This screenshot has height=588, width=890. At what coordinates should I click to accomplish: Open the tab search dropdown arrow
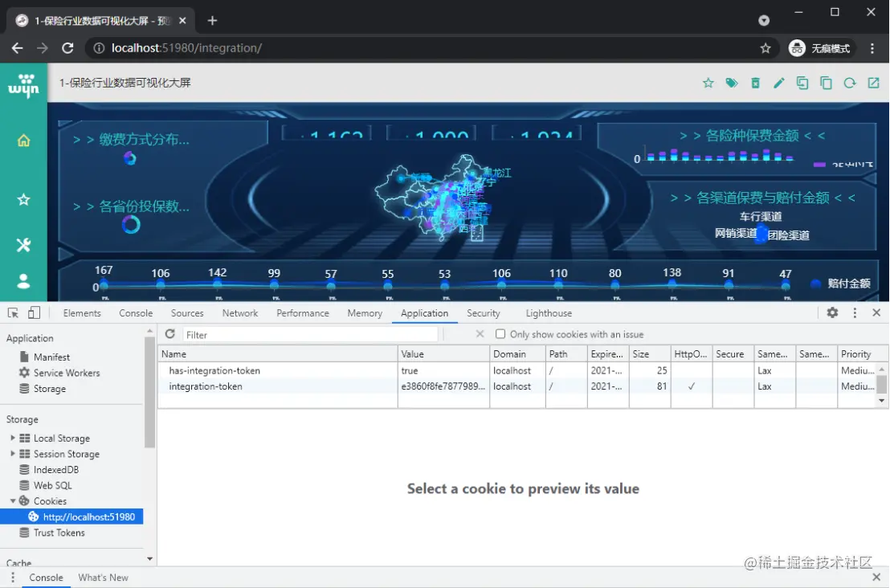click(764, 20)
